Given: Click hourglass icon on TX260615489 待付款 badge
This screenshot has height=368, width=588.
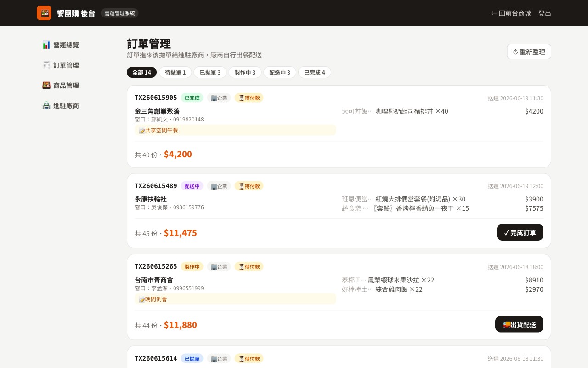Looking at the screenshot, I should 241,186.
